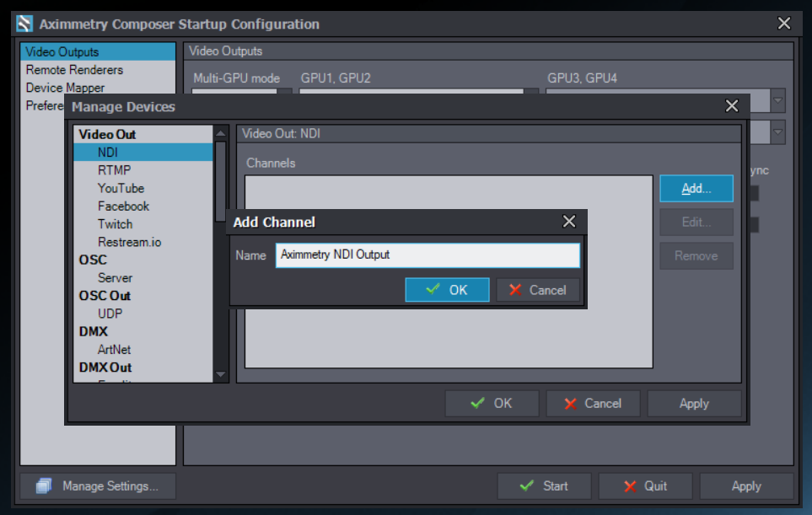
Task: Click the Start button
Action: 544,486
